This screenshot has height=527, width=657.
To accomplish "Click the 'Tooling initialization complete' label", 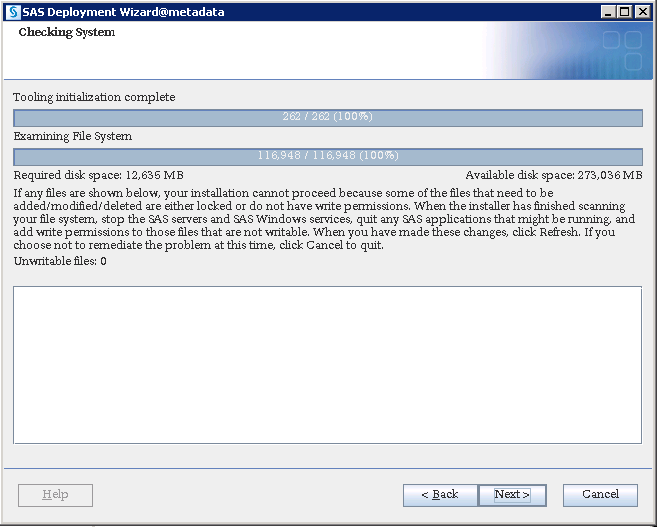I will tap(94, 97).
